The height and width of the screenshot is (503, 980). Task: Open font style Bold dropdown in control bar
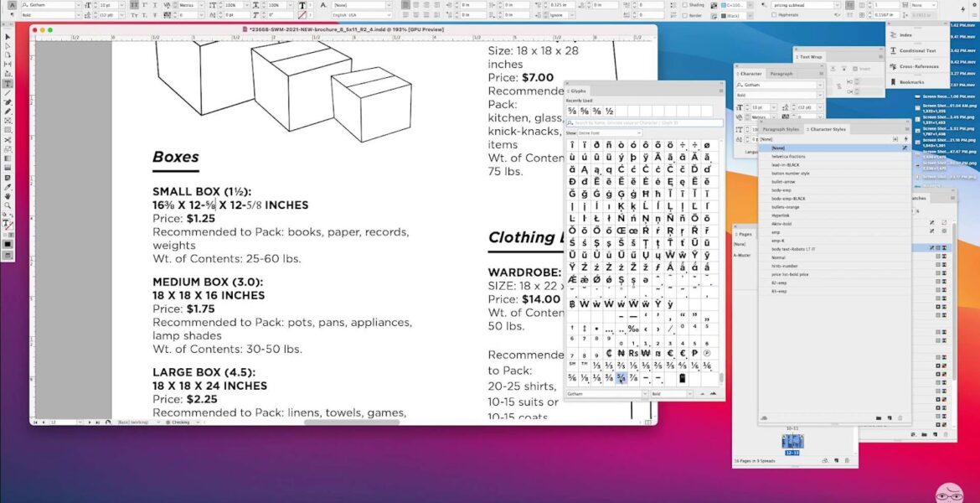tap(78, 14)
